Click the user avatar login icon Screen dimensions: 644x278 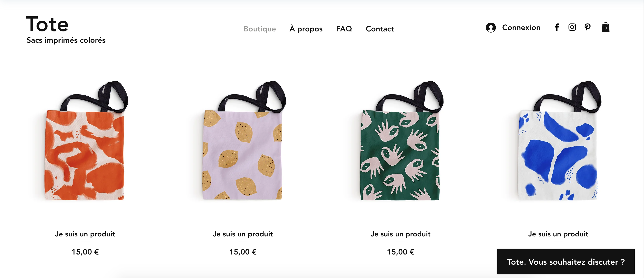click(491, 27)
